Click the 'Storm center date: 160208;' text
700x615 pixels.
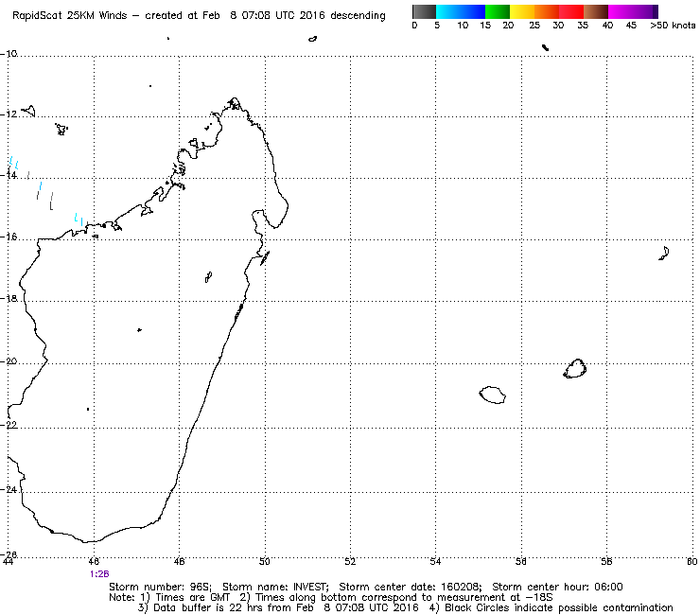click(411, 587)
